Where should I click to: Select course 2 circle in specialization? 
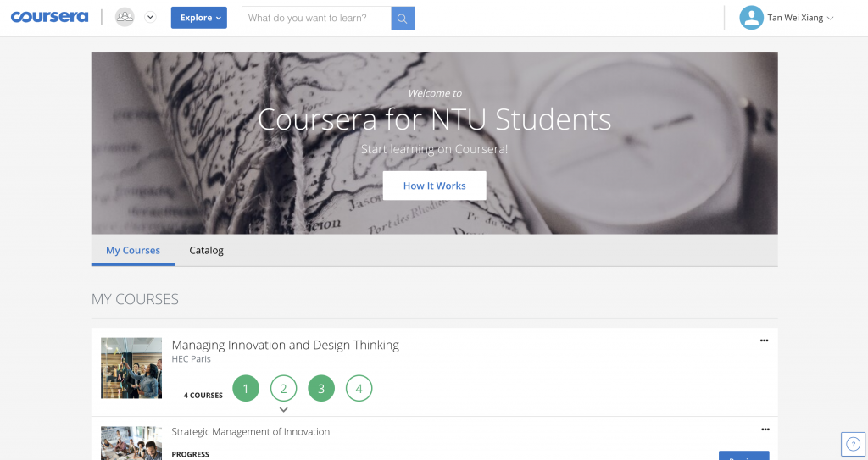click(283, 389)
